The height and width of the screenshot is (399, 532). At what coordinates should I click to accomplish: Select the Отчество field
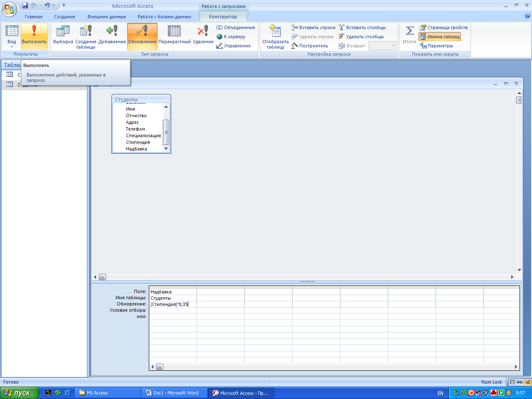coord(136,116)
